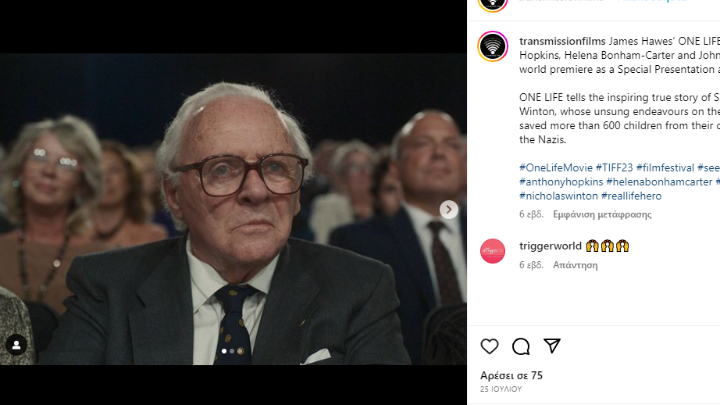Click the transmissionfilms profile avatar in caption
Screen dimensions: 720x405
pos(493,46)
